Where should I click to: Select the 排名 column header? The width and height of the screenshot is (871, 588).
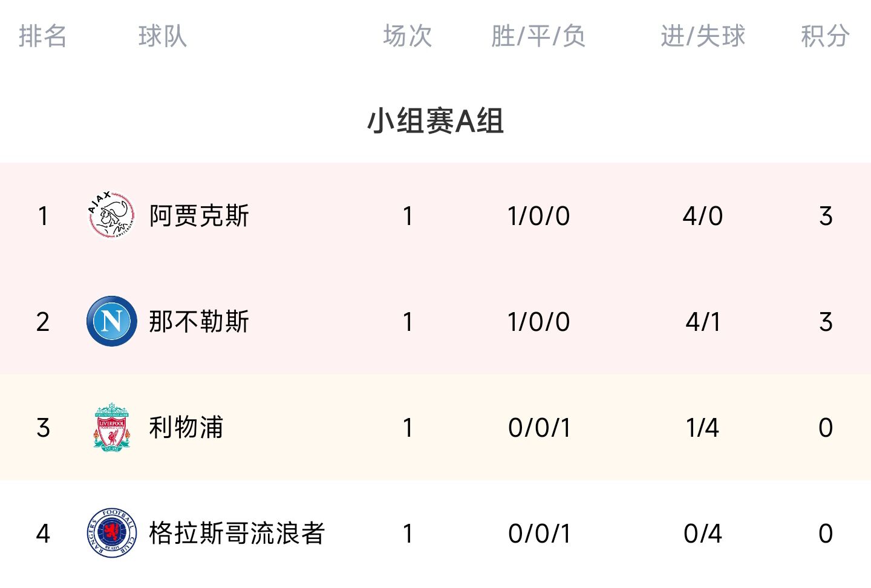point(42,36)
